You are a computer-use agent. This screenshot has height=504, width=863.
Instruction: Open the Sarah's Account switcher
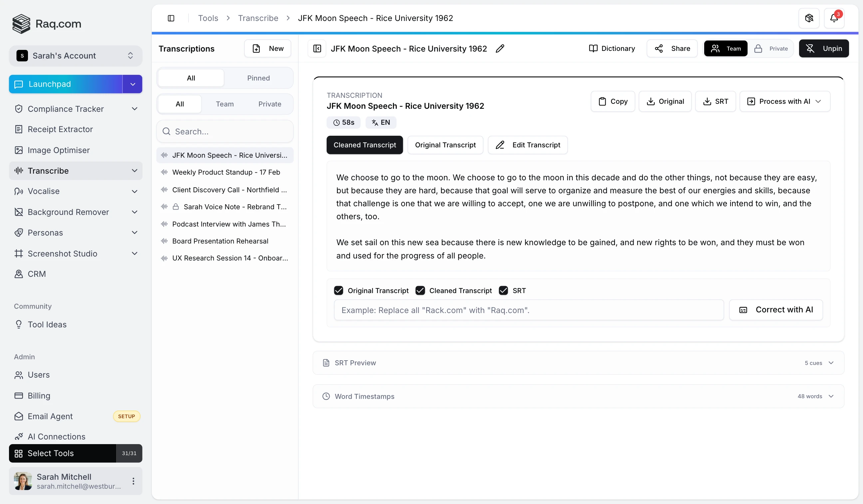[75, 56]
